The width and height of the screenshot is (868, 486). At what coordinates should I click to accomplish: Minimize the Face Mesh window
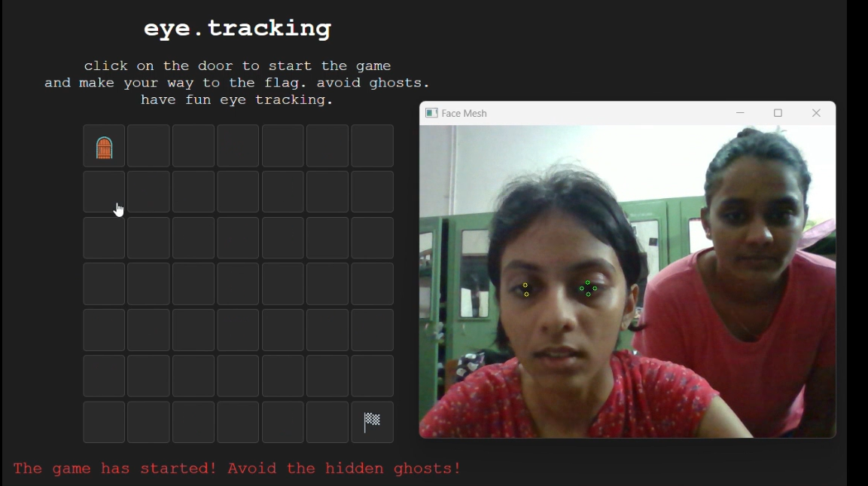740,113
